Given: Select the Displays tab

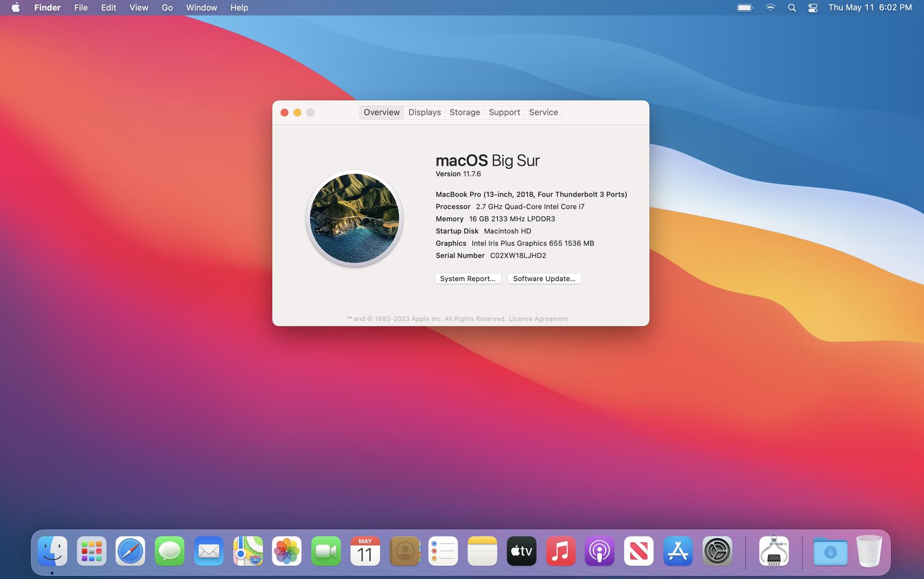Looking at the screenshot, I should [x=424, y=112].
